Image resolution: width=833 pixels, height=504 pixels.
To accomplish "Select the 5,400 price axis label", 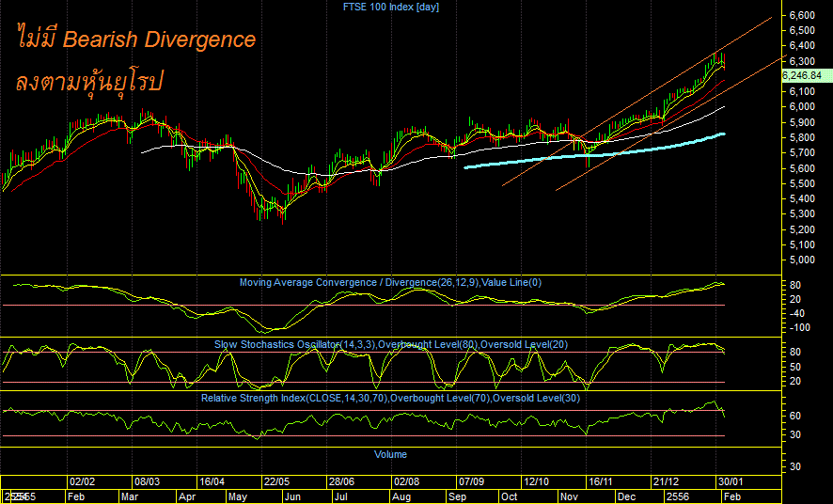I will [x=802, y=199].
